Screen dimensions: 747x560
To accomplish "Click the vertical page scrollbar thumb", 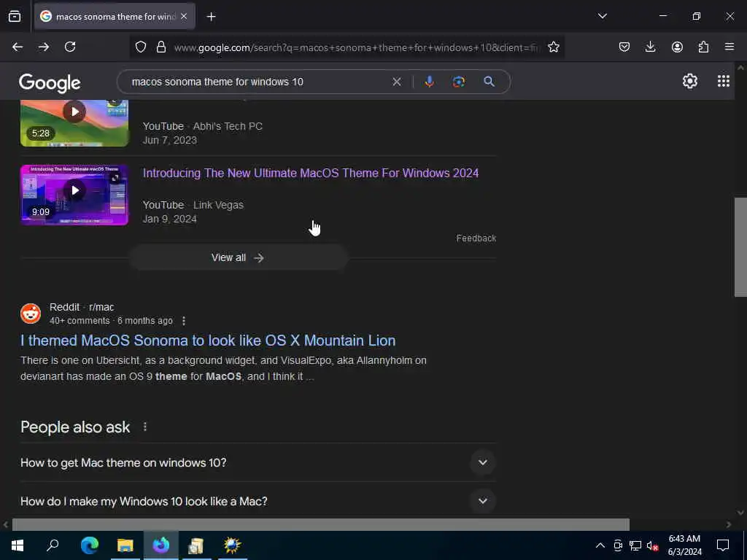I will [740, 246].
